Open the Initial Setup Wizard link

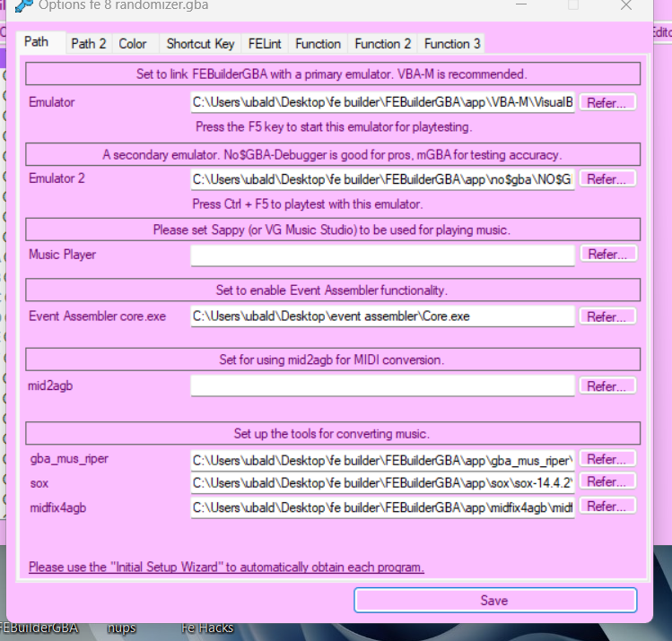coord(226,567)
